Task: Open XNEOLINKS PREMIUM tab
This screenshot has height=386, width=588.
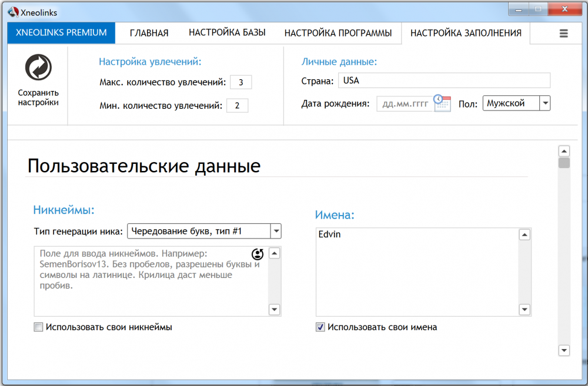Action: (x=61, y=32)
